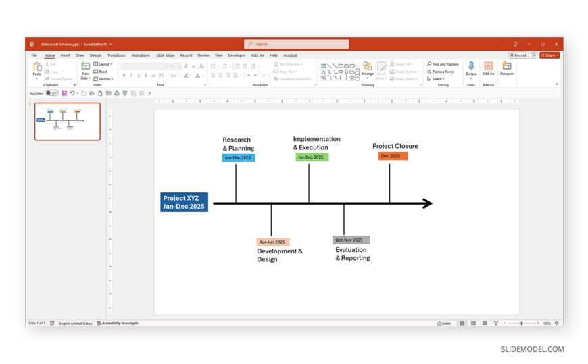Adjust the zoom slider handle

[522, 323]
